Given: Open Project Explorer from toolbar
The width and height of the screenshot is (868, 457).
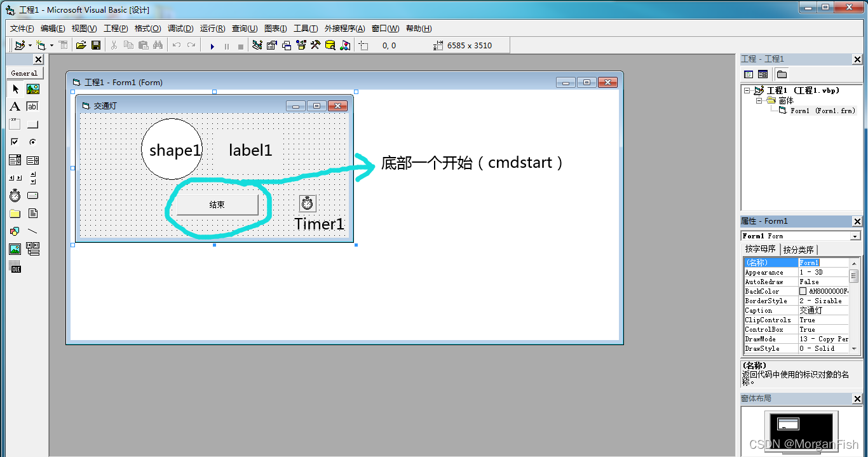Looking at the screenshot, I should click(x=257, y=45).
